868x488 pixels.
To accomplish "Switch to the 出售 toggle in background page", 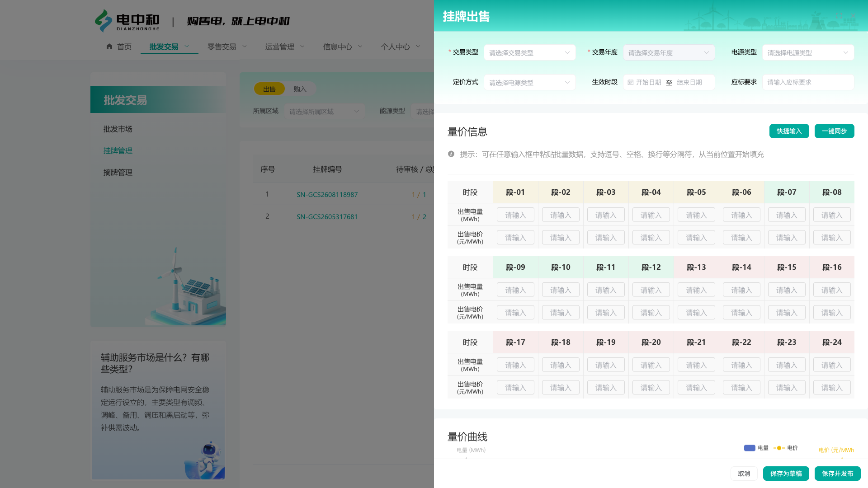I will pyautogui.click(x=269, y=89).
